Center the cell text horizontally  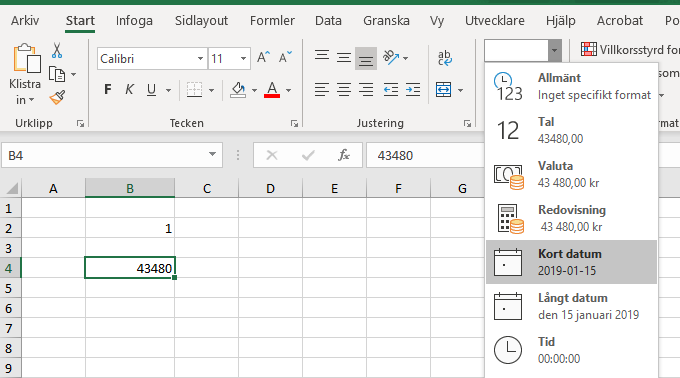[x=344, y=90]
